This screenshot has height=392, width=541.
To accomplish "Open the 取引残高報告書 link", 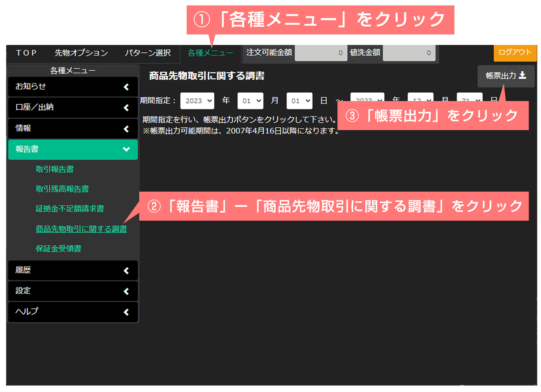I will click(x=62, y=189).
